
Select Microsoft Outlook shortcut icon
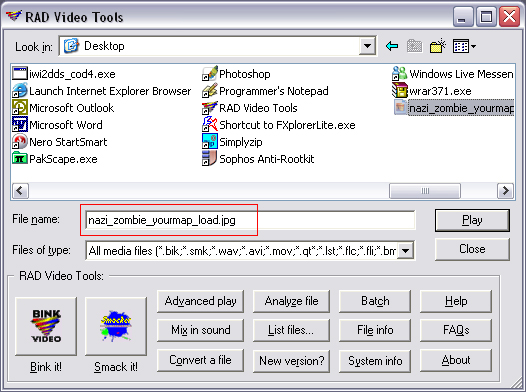(x=20, y=108)
